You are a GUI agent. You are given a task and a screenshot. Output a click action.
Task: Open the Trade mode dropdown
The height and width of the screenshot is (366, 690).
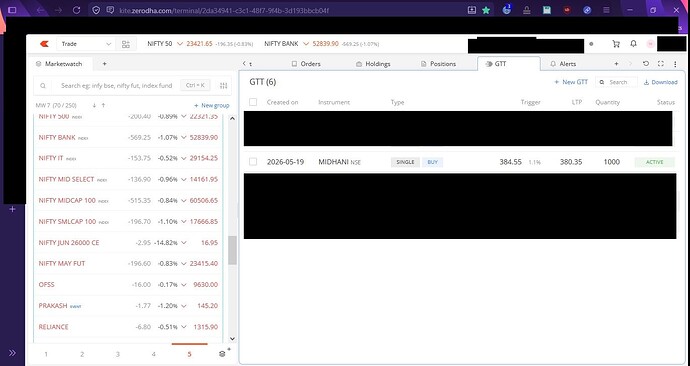pos(86,44)
